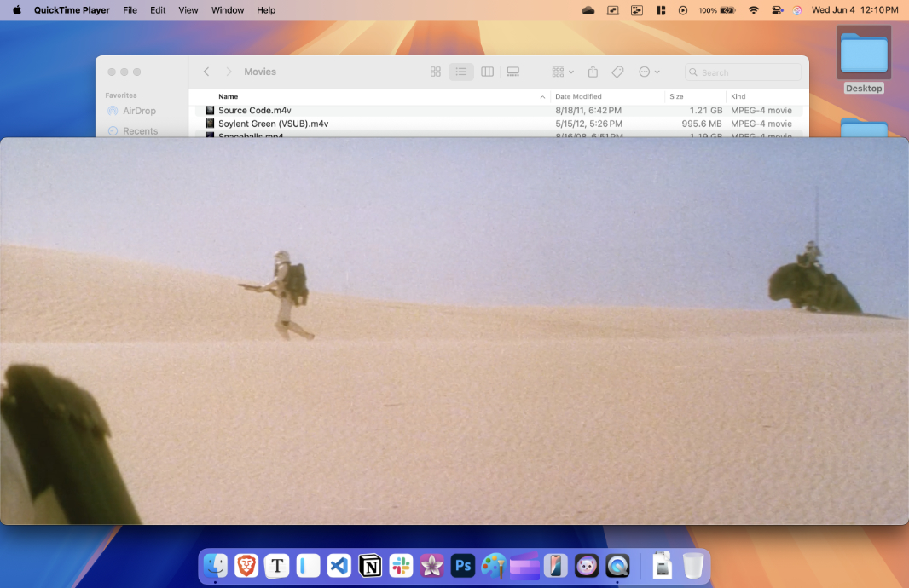This screenshot has height=588, width=909.
Task: Open Photoshop from the Dock
Action: coord(463,565)
